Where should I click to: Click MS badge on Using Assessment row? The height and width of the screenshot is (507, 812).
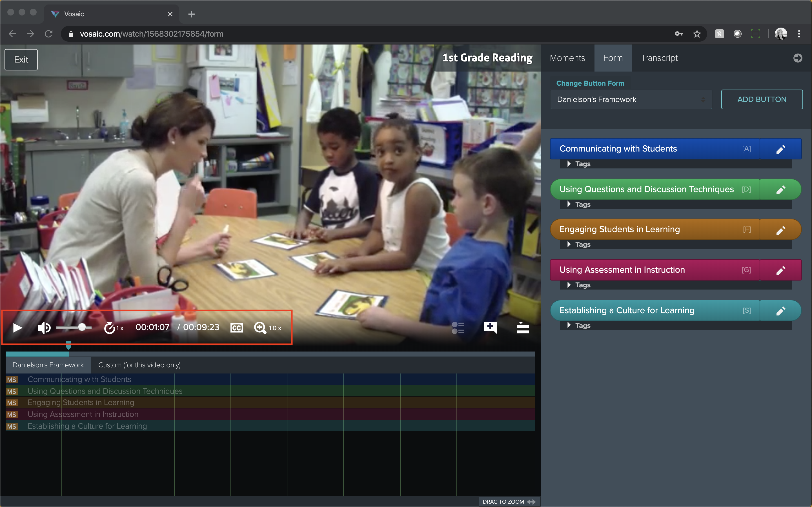pyautogui.click(x=12, y=414)
